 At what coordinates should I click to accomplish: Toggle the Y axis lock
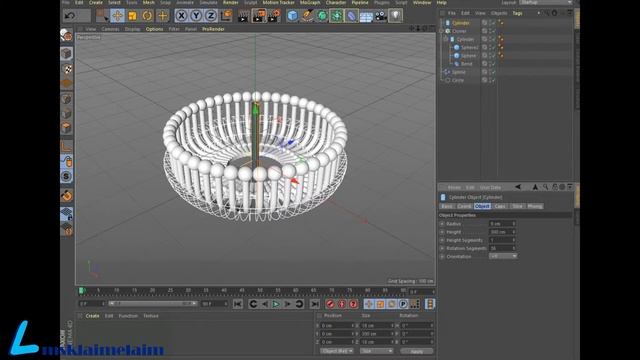click(196, 16)
